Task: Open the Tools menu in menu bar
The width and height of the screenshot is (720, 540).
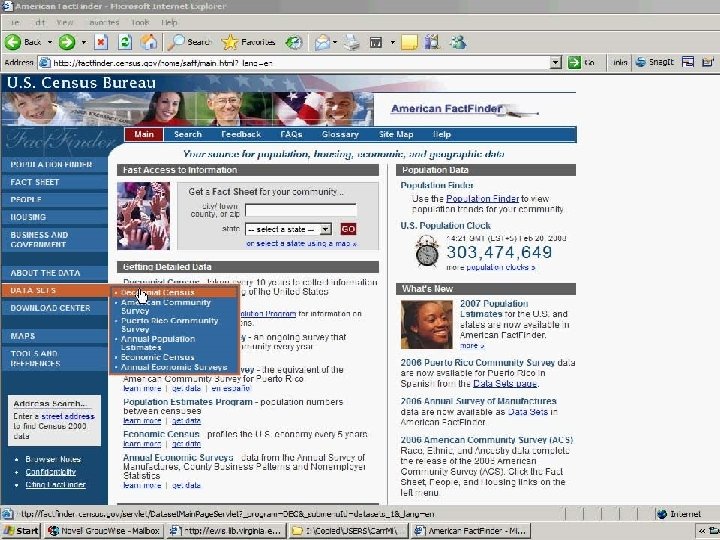Action: [140, 22]
